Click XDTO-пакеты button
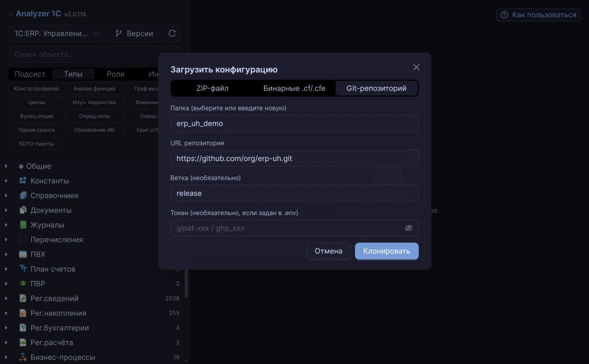 [x=36, y=144]
